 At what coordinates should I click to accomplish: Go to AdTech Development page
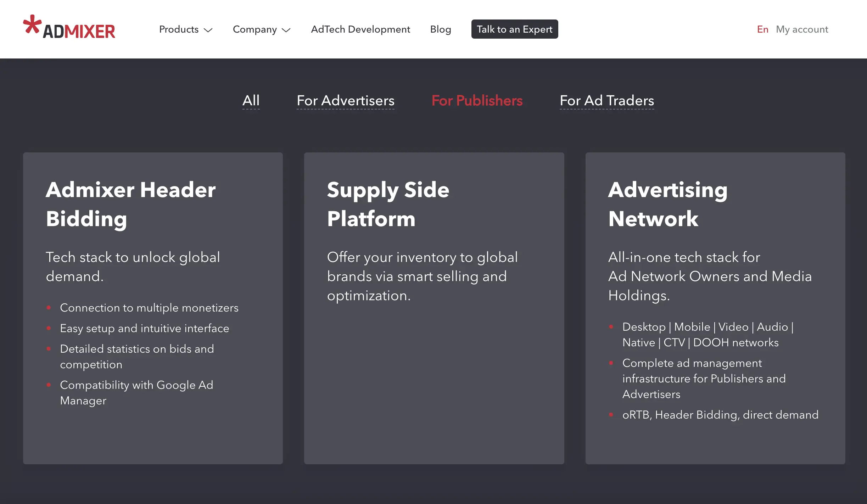point(360,29)
